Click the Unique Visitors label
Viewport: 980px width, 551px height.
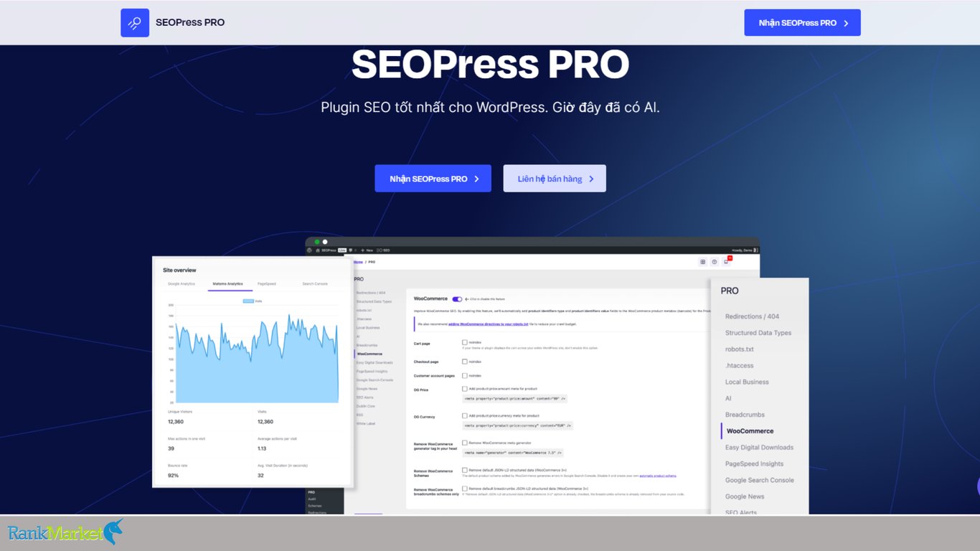[x=180, y=412]
